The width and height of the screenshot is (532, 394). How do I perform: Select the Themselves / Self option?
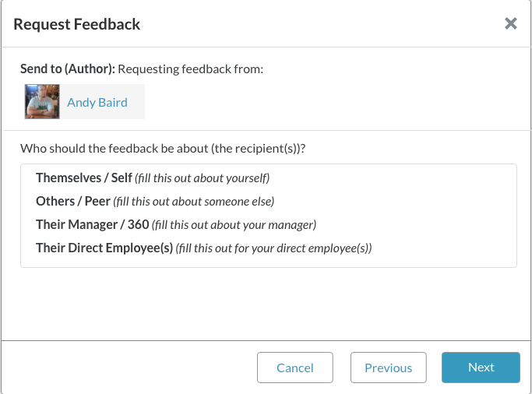[84, 178]
